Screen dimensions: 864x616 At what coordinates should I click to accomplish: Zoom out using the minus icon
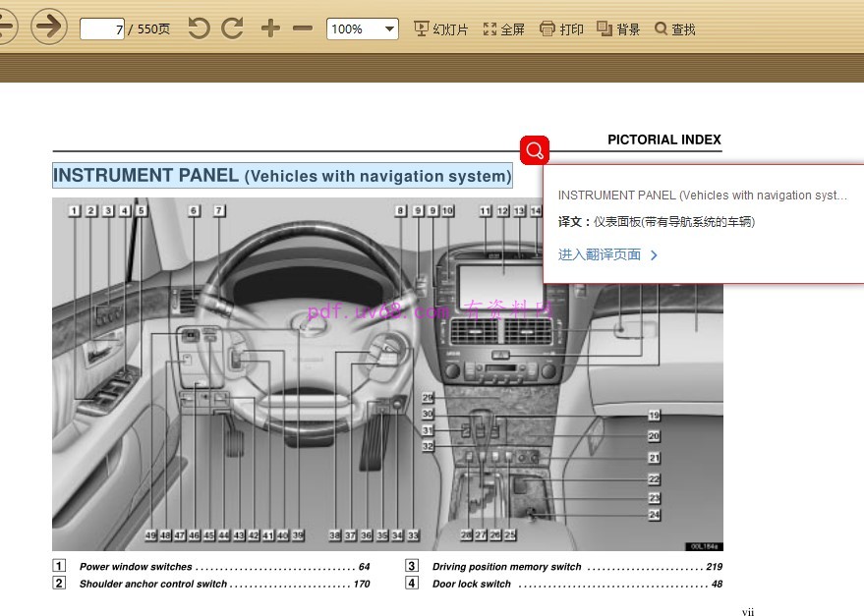coord(301,28)
